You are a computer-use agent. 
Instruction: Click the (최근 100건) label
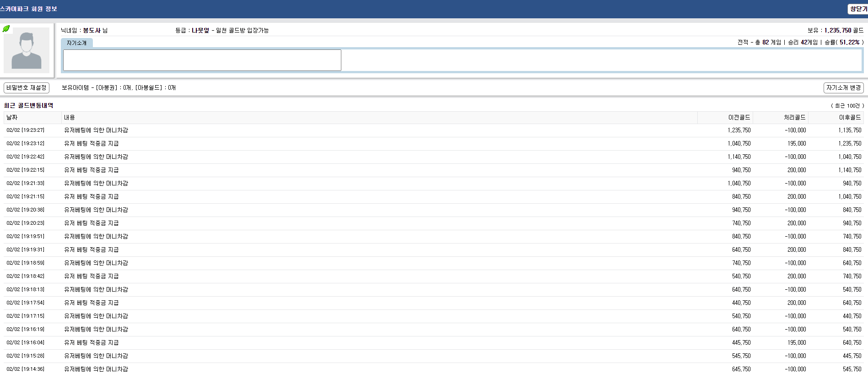tap(847, 106)
